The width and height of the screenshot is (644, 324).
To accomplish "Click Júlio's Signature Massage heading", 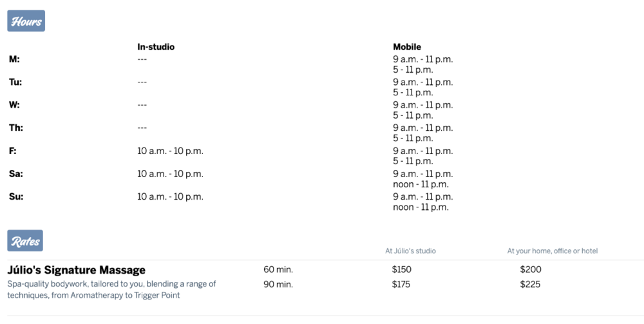I will pyautogui.click(x=77, y=270).
